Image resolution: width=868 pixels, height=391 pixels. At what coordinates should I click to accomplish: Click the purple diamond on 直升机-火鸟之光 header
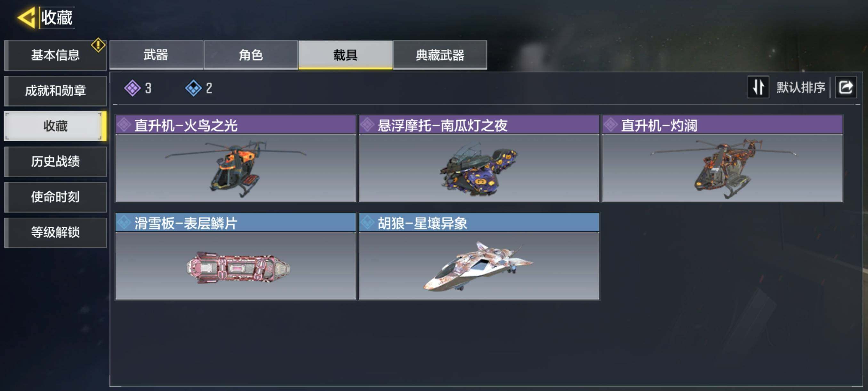click(x=124, y=125)
